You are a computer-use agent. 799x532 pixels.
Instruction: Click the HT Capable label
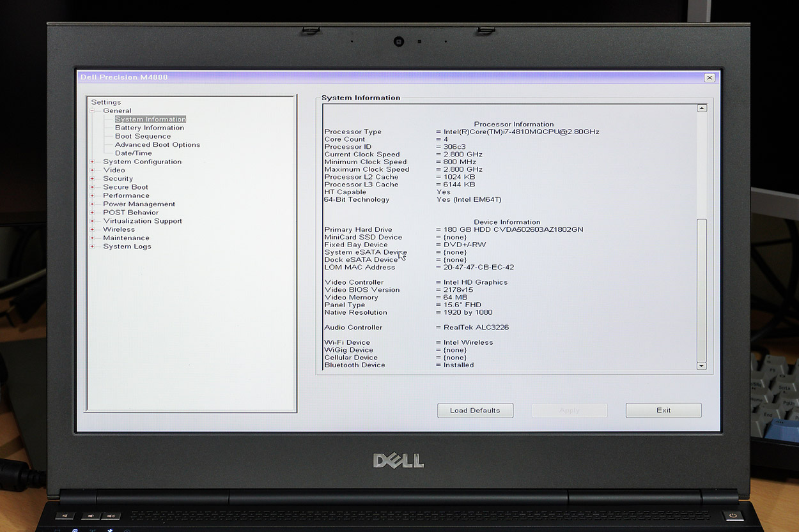pyautogui.click(x=345, y=192)
